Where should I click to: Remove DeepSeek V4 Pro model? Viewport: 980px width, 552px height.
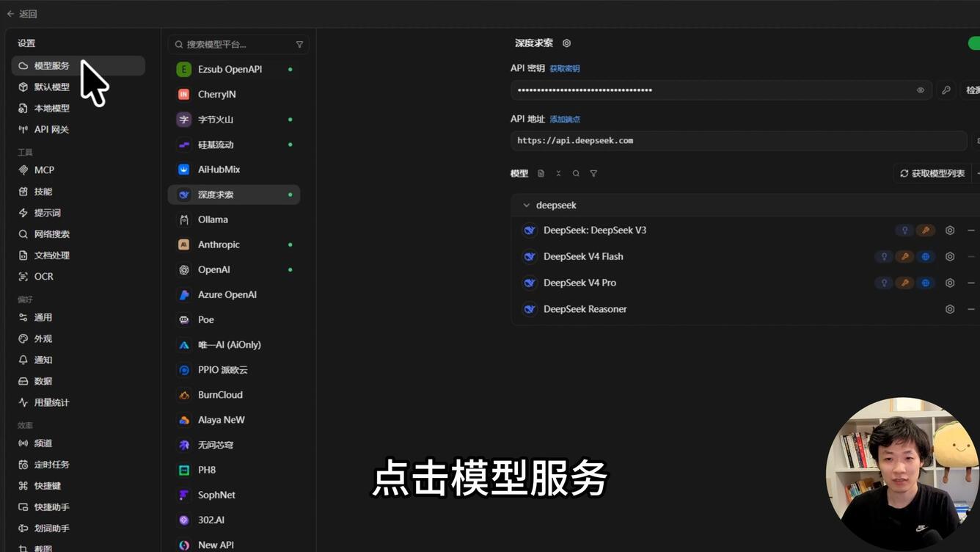[x=971, y=283]
